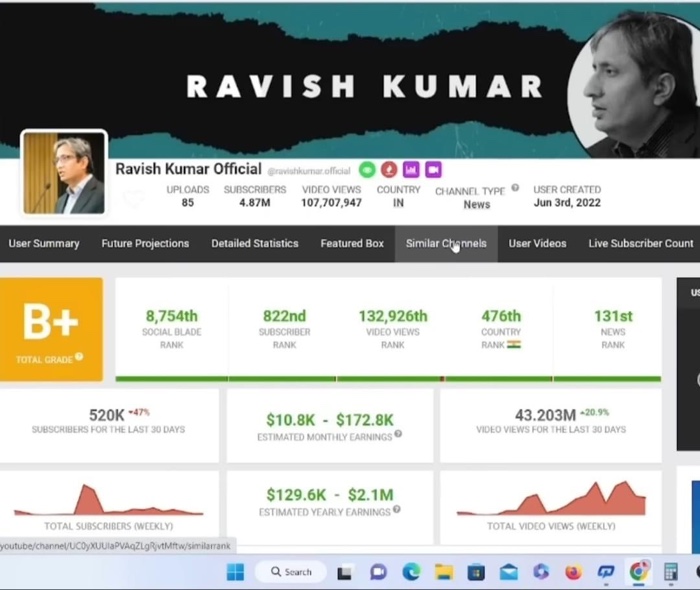Click the India flag next to Country Rank
This screenshot has width=700, height=590.
pyautogui.click(x=514, y=345)
